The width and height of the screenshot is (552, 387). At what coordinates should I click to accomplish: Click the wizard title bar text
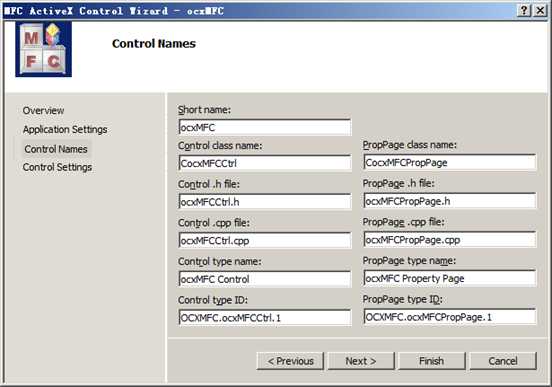114,11
